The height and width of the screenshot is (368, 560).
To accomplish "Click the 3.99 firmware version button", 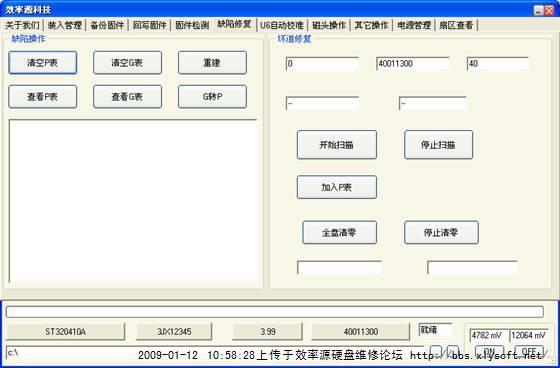I will [268, 332].
